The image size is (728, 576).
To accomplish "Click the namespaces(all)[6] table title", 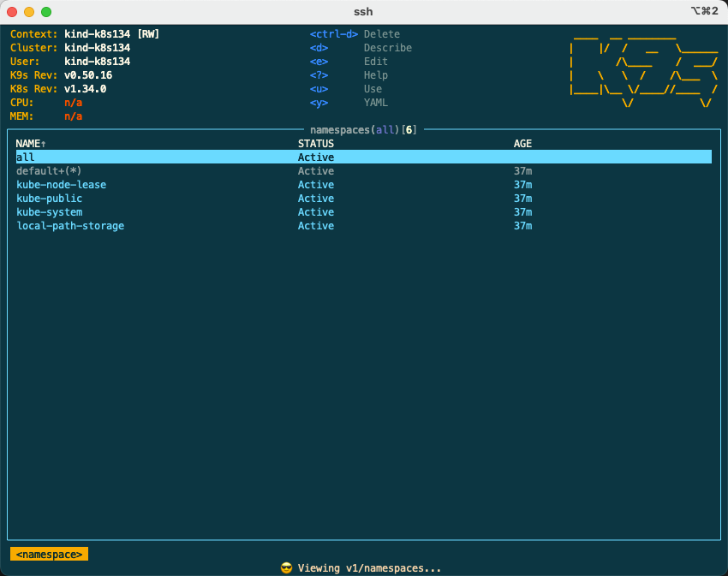I will [x=363, y=130].
